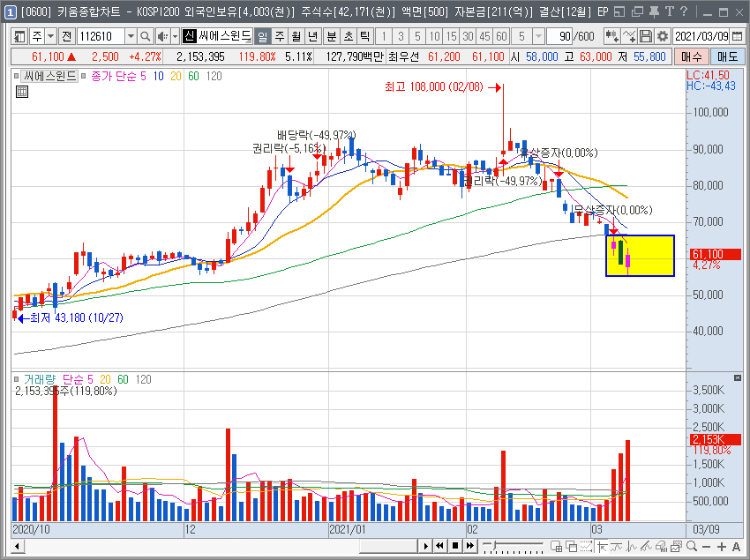Toggle the 전 button in toolbar
Viewport: 750px width, 560px height.
pyautogui.click(x=66, y=36)
